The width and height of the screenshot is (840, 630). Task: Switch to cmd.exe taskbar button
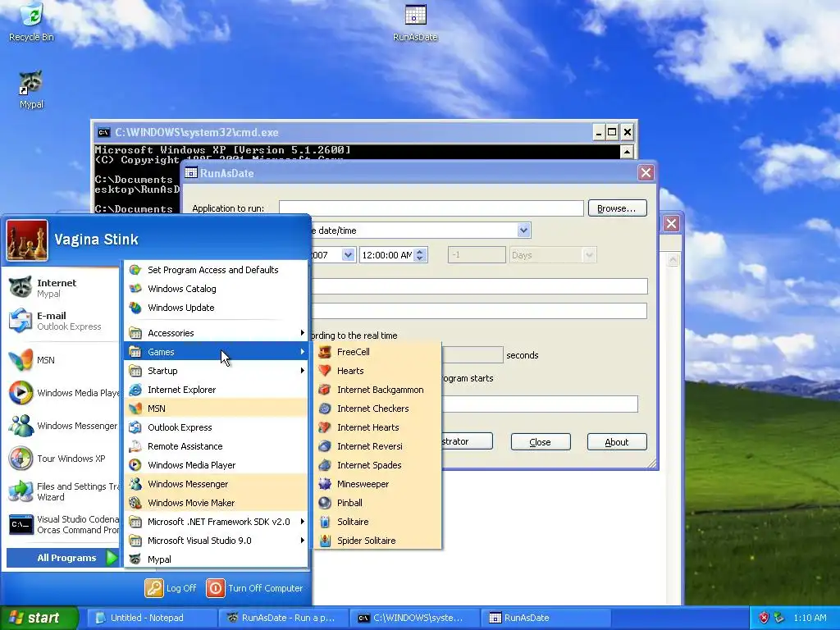point(415,618)
